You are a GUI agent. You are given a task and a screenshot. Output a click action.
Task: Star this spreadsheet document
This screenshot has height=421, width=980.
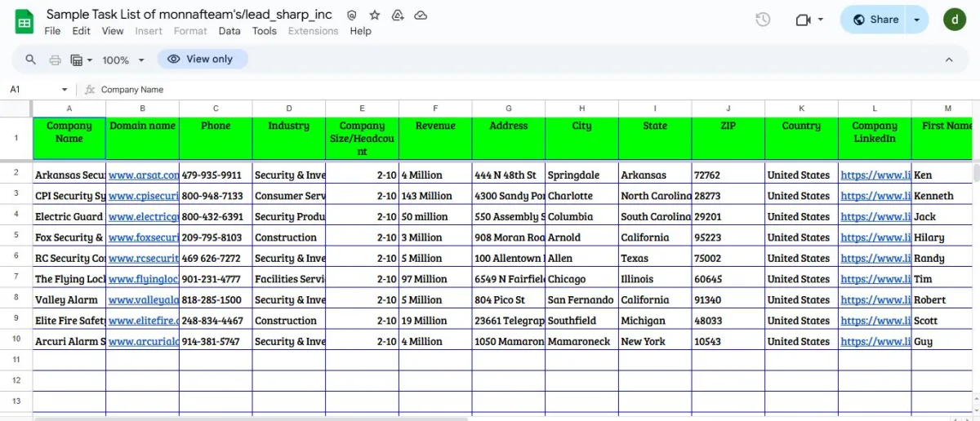click(x=375, y=15)
